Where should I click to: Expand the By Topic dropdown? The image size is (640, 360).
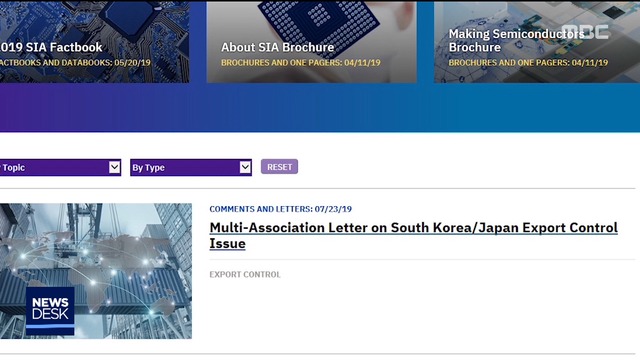[60, 167]
